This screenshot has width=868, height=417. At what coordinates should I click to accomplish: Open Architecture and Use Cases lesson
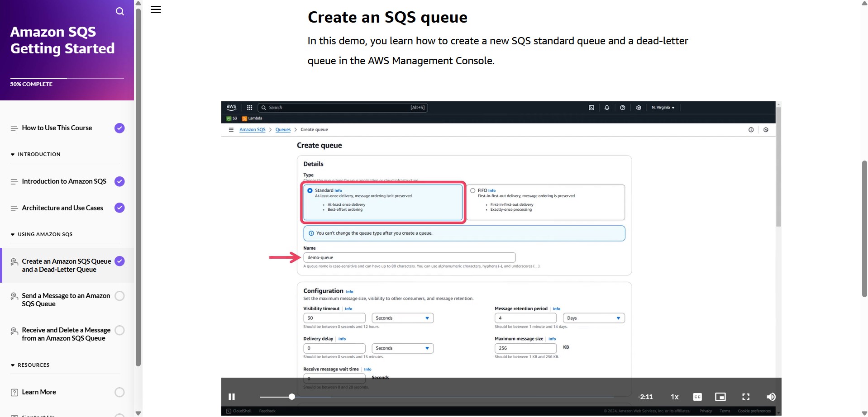[x=62, y=208]
